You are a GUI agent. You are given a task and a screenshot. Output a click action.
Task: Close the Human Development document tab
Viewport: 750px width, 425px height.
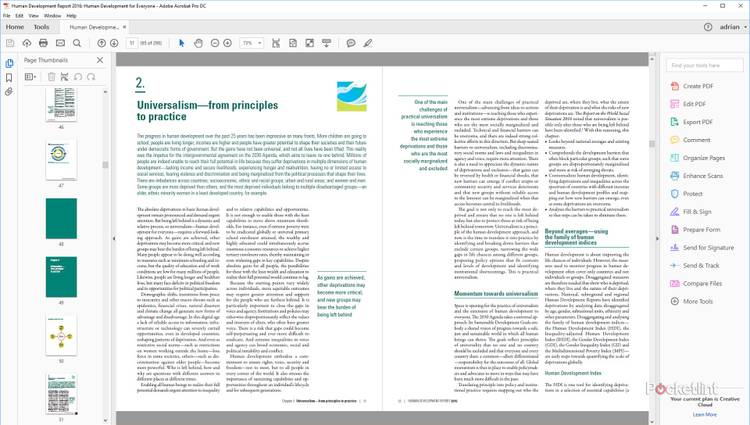tap(124, 27)
